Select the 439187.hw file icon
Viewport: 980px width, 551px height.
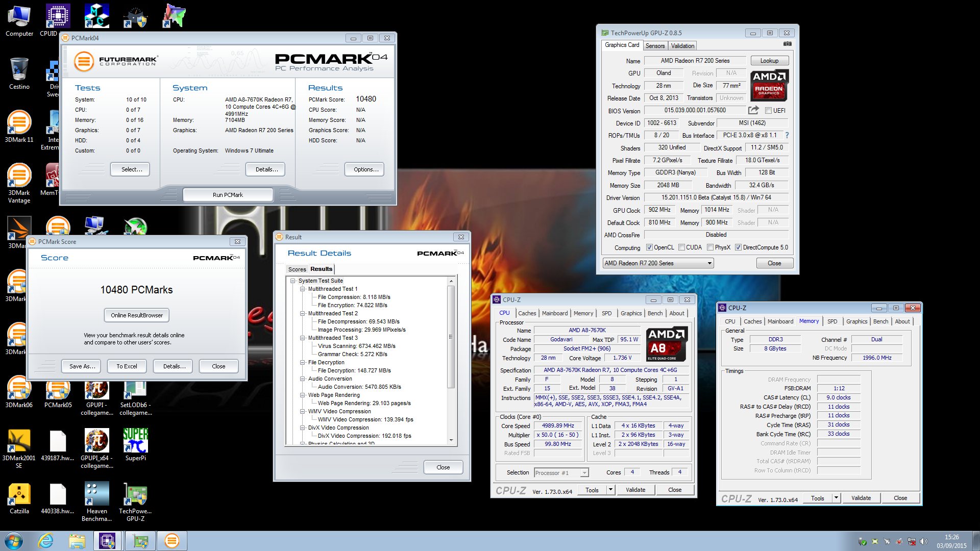58,445
